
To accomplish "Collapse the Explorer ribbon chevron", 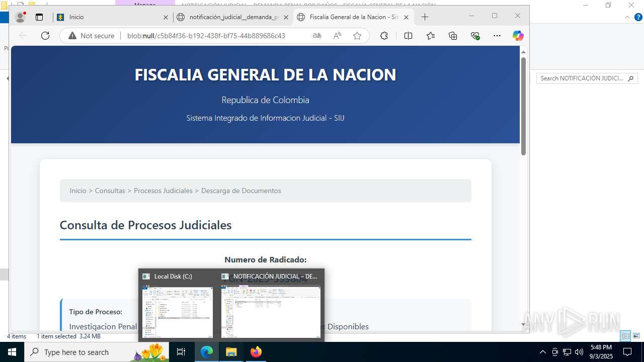I will 627,17.
